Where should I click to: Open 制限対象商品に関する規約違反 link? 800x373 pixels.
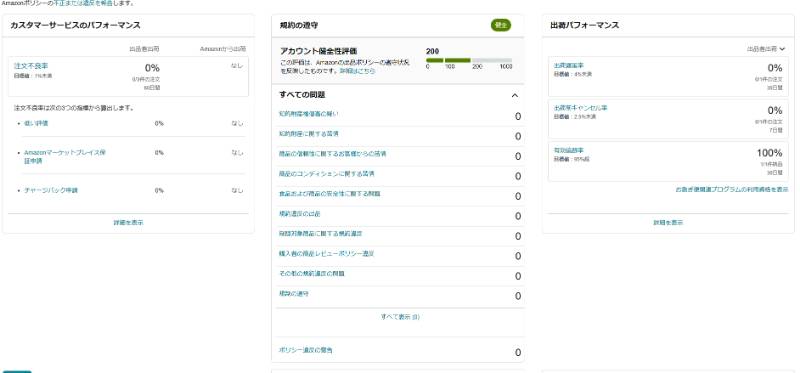[321, 234]
